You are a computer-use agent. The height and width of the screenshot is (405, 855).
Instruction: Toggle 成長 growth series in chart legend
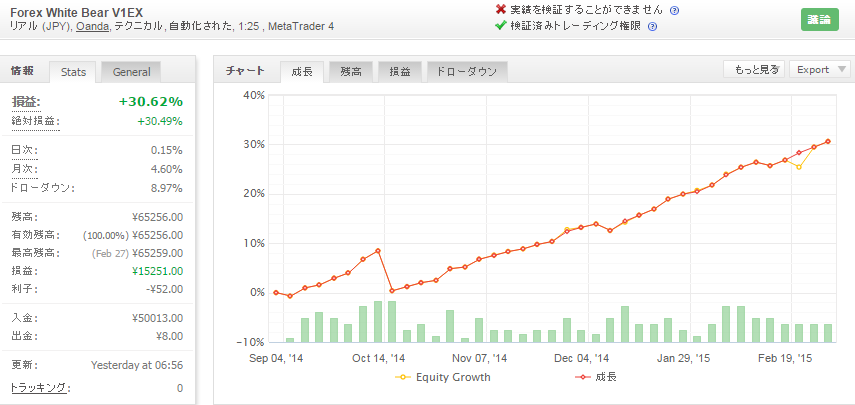[x=595, y=377]
